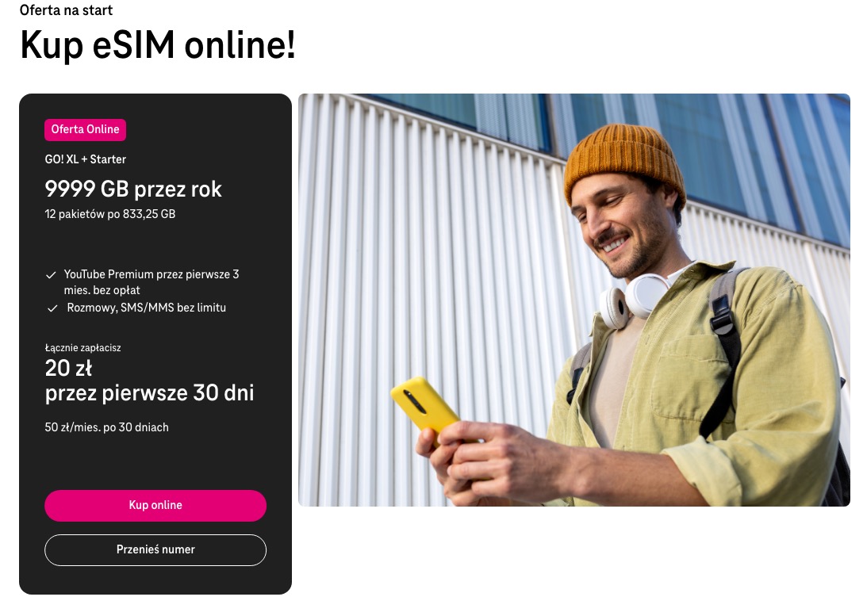Click the 20 zł price
Screen dimensions: 867x616
click(68, 368)
